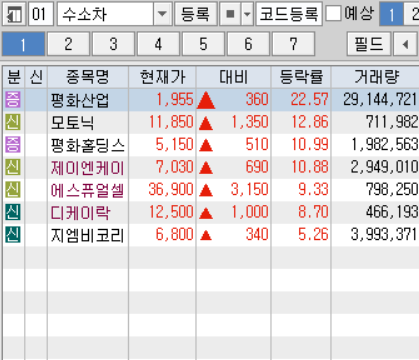This screenshot has width=419, height=360.
Task: Open the dropdown arrow beside the square icon
Action: [x=247, y=14]
